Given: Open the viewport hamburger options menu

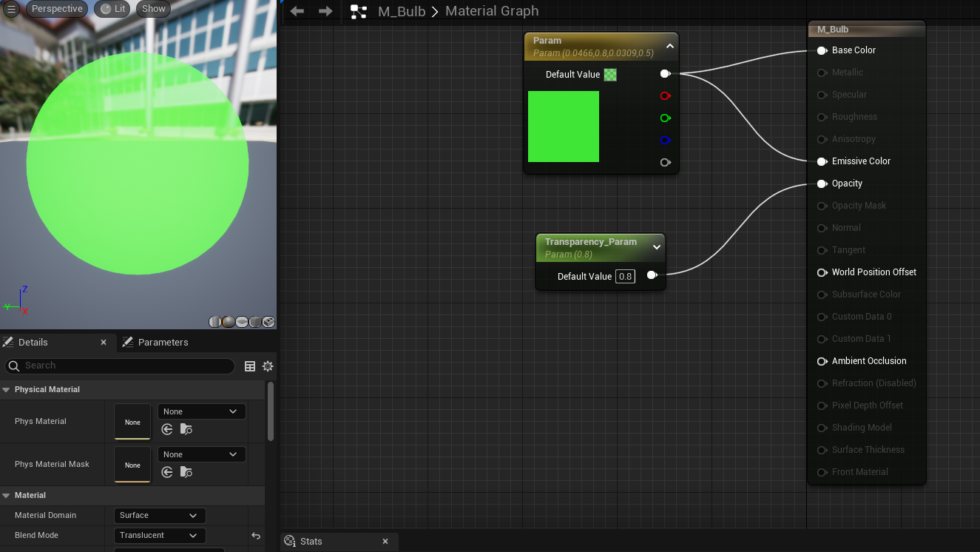Looking at the screenshot, I should click(x=11, y=9).
